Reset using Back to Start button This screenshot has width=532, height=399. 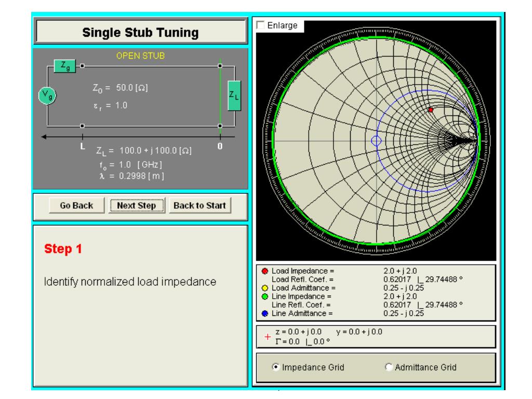(200, 205)
